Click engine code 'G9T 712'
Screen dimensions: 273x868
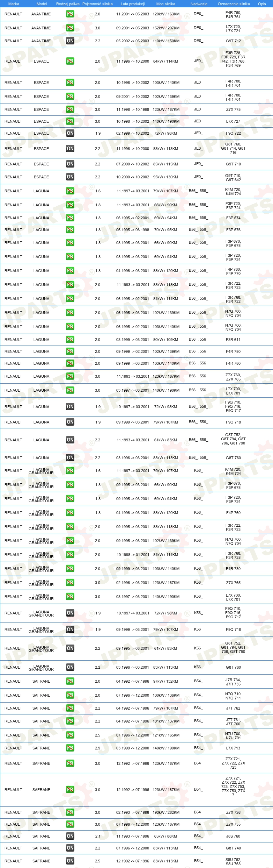point(233,41)
